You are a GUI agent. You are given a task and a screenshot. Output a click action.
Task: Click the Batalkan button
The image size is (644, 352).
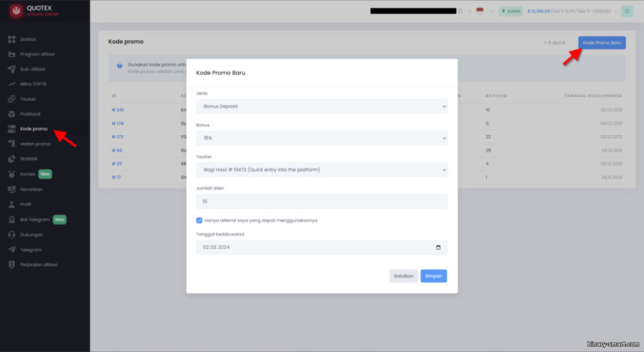pos(404,276)
